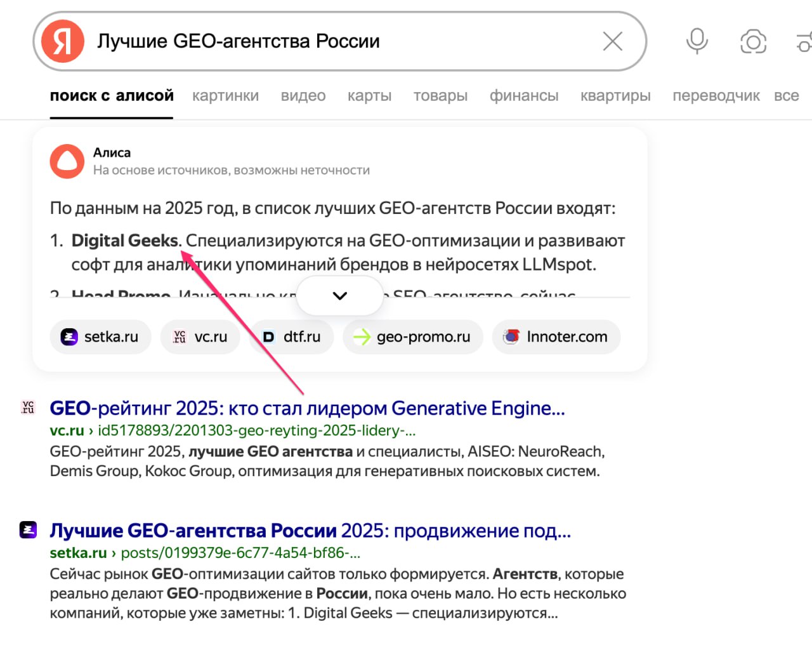812x650 pixels.
Task: Open the vc.ru source chip
Action: coord(200,337)
